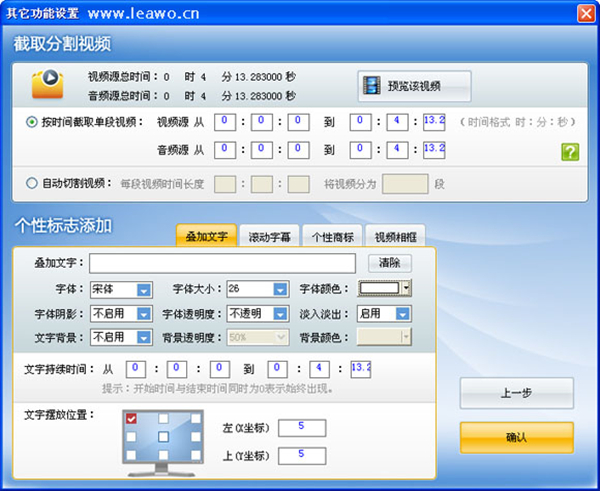Click the audio source start hour field
The width and height of the screenshot is (600, 491).
[x=225, y=150]
